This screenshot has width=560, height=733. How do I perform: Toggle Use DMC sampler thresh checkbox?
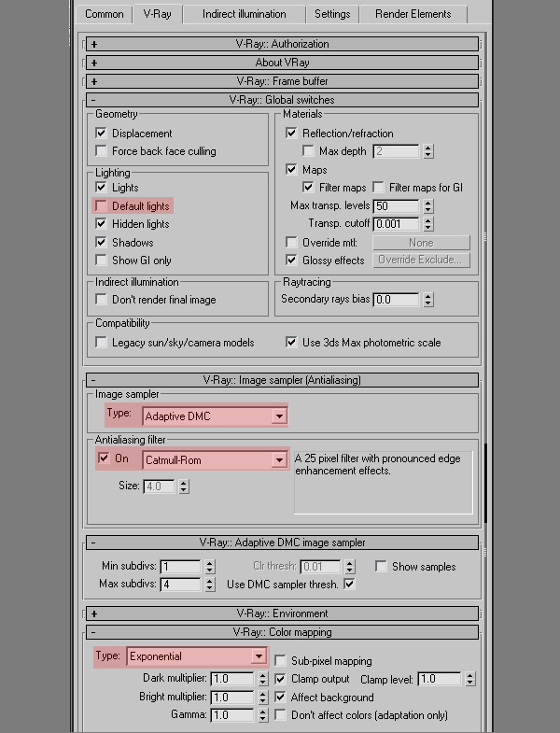pyautogui.click(x=349, y=585)
